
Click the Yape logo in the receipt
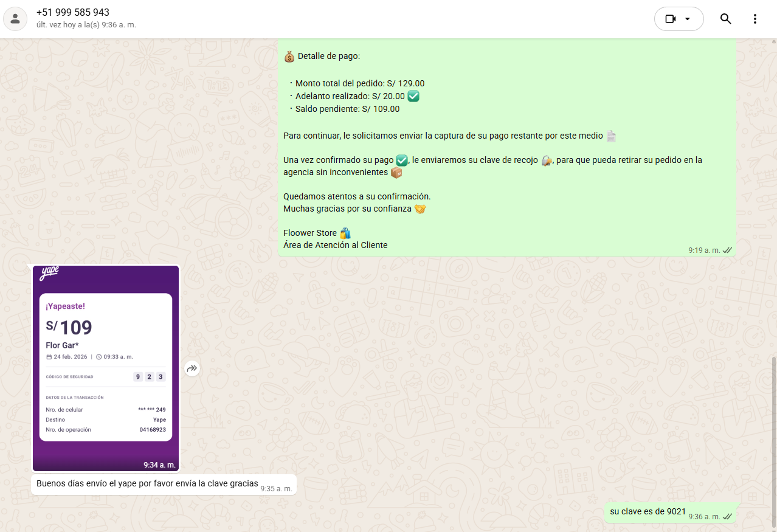[49, 274]
